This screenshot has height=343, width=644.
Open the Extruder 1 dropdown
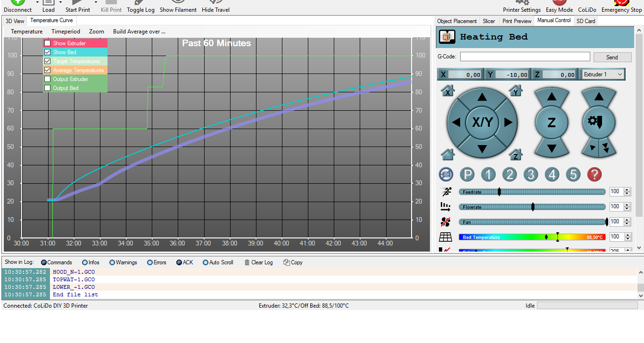click(x=603, y=74)
